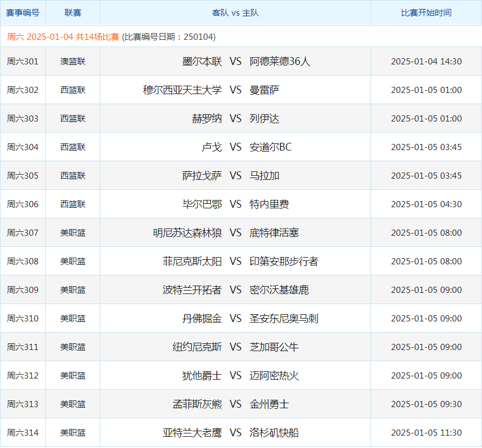Viewport: 482px width, 448px height.
Task: Select match number 周六308
Action: click(23, 262)
